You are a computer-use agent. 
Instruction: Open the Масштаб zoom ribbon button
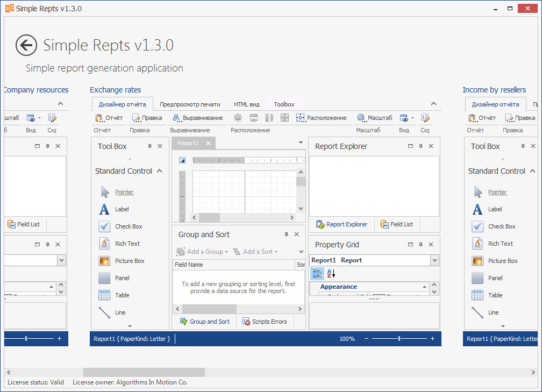374,118
